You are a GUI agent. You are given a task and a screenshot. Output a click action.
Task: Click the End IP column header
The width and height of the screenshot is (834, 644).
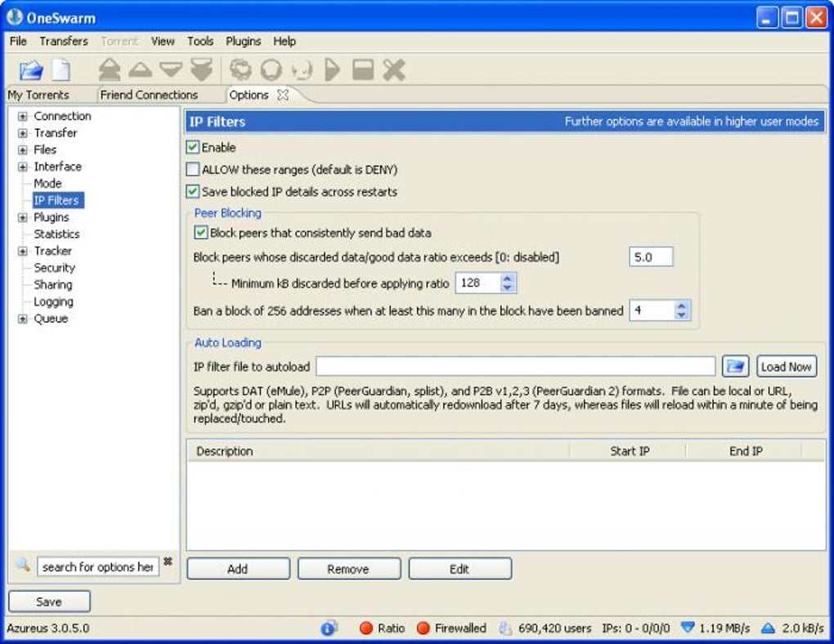[x=745, y=451]
